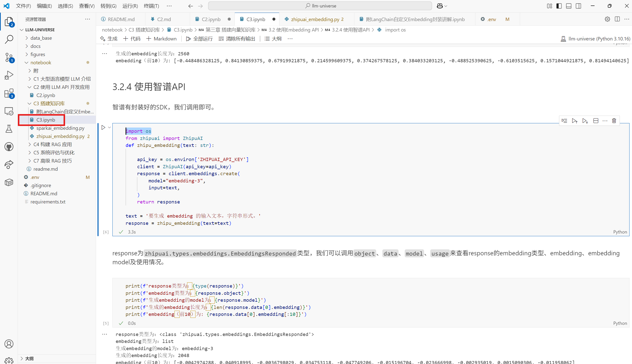The width and height of the screenshot is (632, 364).
Task: Click the llm-universe search command box
Action: coord(320,6)
